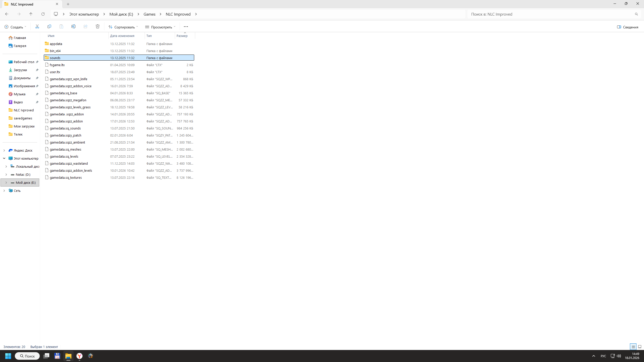The height and width of the screenshot is (362, 644).
Task: Open Yandex Browser from taskbar
Action: click(79, 356)
